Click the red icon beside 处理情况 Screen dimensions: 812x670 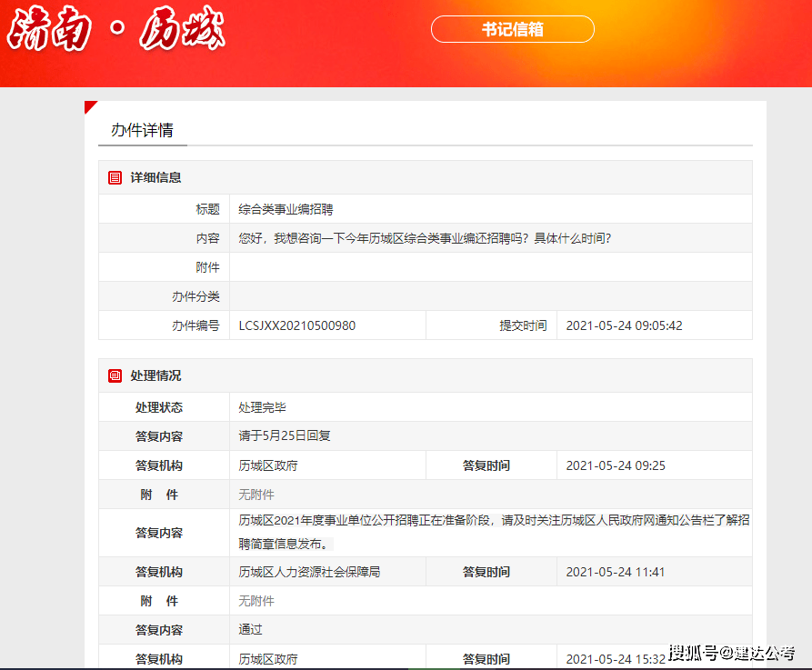pyautogui.click(x=115, y=375)
